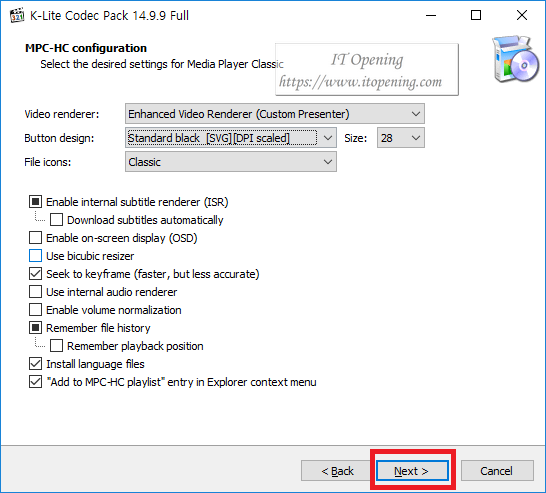Click the K-Lite installer title bar icon
546x493 pixels.
[17, 16]
